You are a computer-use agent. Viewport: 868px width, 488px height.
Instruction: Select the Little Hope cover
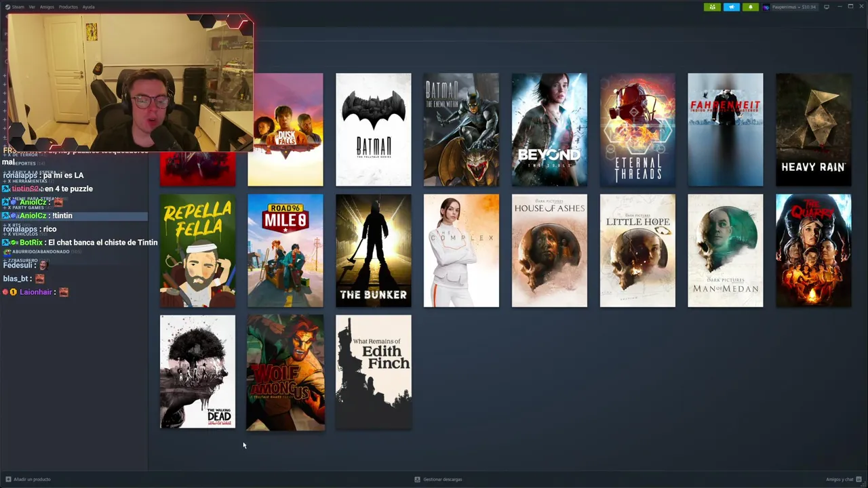[x=637, y=251]
